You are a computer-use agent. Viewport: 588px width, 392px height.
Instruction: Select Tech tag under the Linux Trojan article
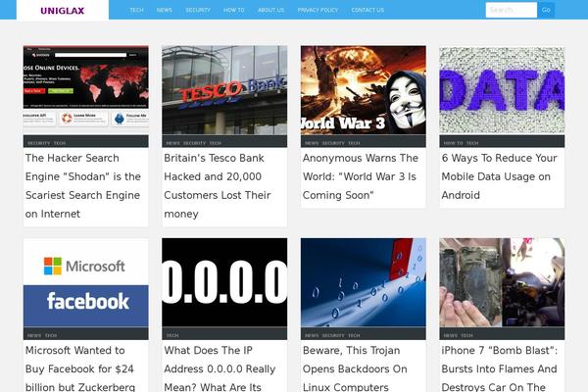(354, 336)
